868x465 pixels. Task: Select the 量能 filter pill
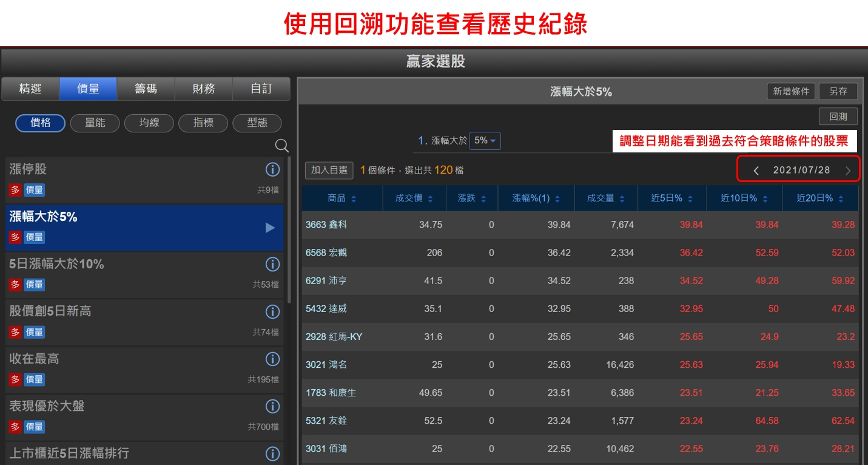95,123
